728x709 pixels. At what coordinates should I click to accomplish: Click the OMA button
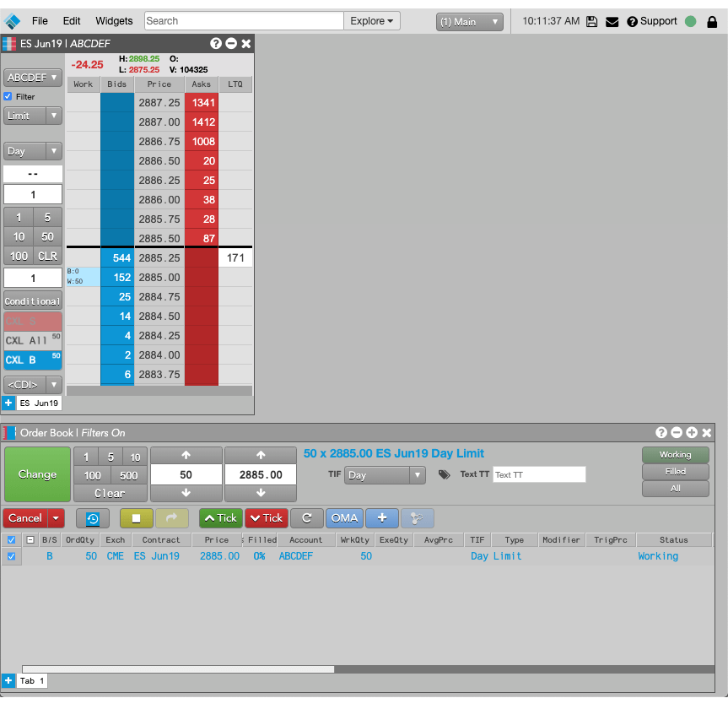tap(344, 518)
